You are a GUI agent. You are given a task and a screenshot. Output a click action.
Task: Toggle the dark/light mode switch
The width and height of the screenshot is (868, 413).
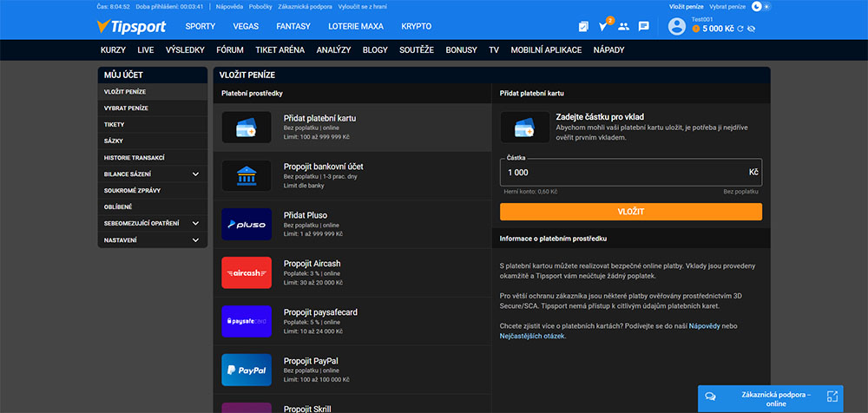pos(761,6)
